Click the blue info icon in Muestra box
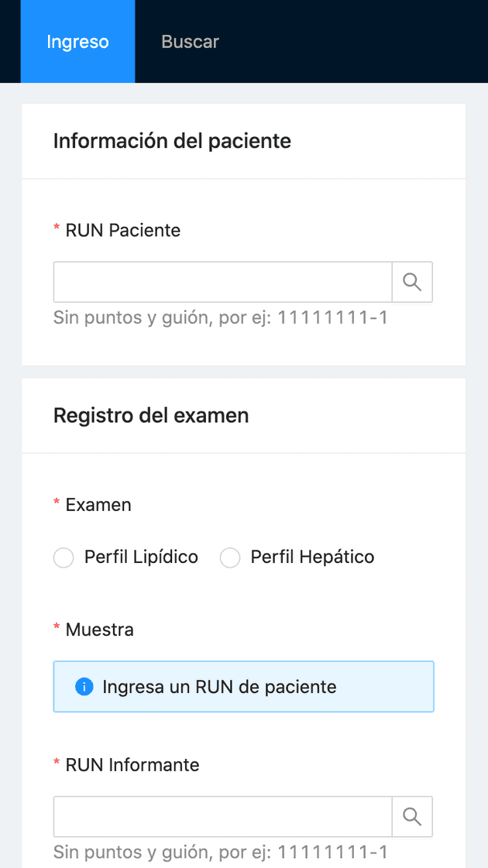This screenshot has height=868, width=488. [x=84, y=686]
